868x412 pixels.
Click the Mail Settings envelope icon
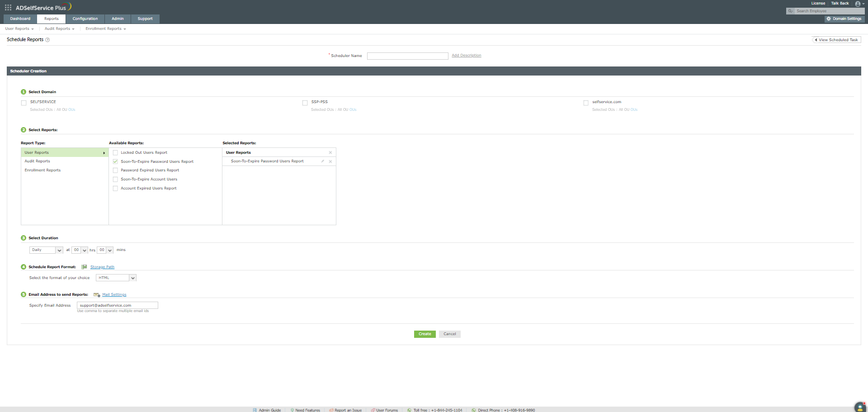tap(97, 295)
